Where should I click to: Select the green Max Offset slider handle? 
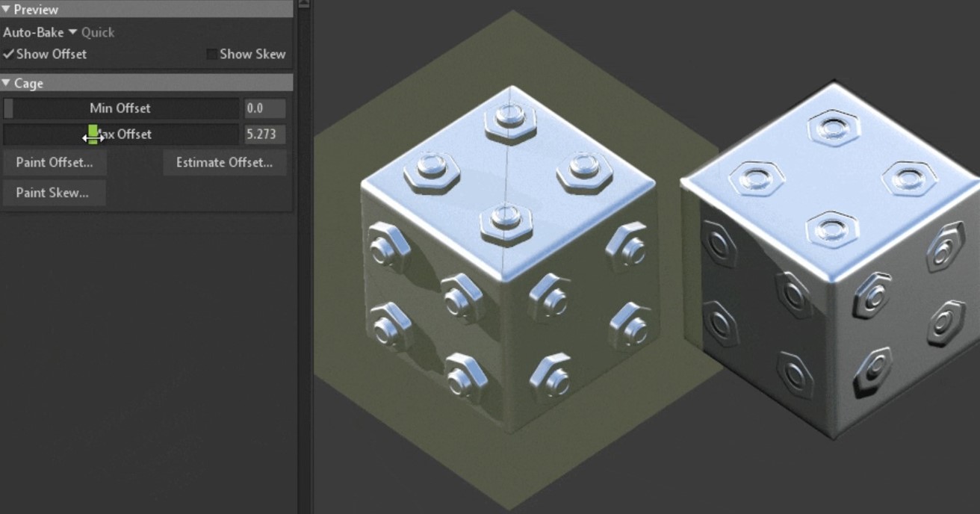(x=93, y=134)
